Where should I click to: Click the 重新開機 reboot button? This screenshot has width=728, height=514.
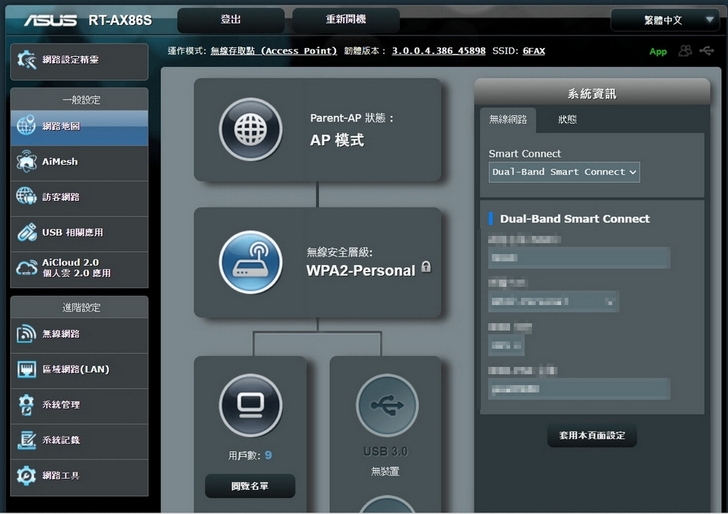coord(346,20)
